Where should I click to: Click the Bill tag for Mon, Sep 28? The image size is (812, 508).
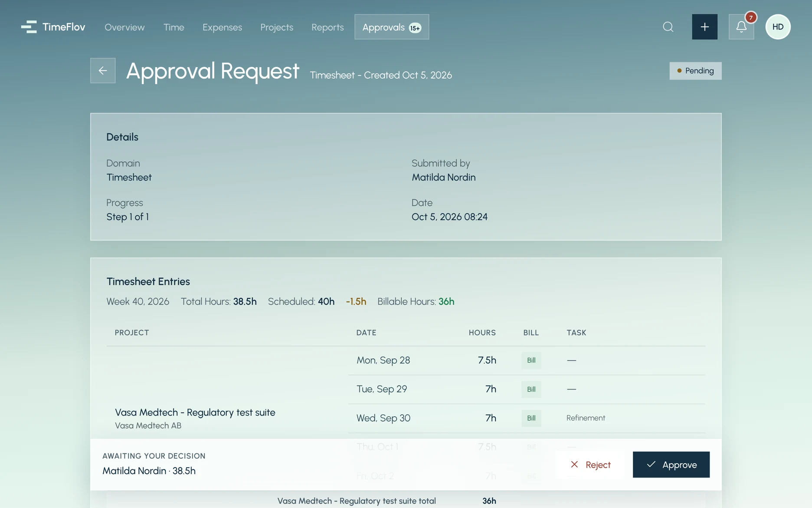[x=531, y=360]
